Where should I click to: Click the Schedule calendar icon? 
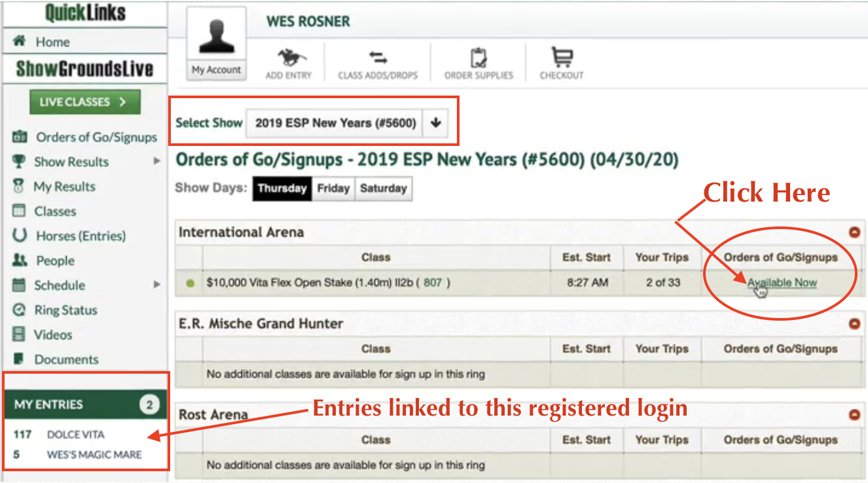point(20,285)
